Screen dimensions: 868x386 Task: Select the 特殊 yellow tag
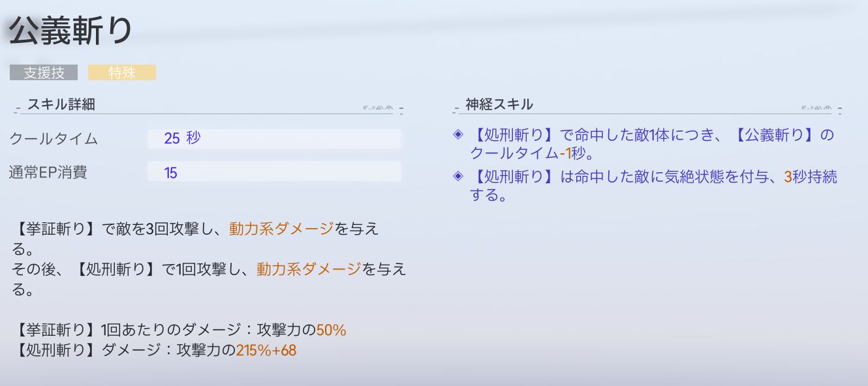122,72
